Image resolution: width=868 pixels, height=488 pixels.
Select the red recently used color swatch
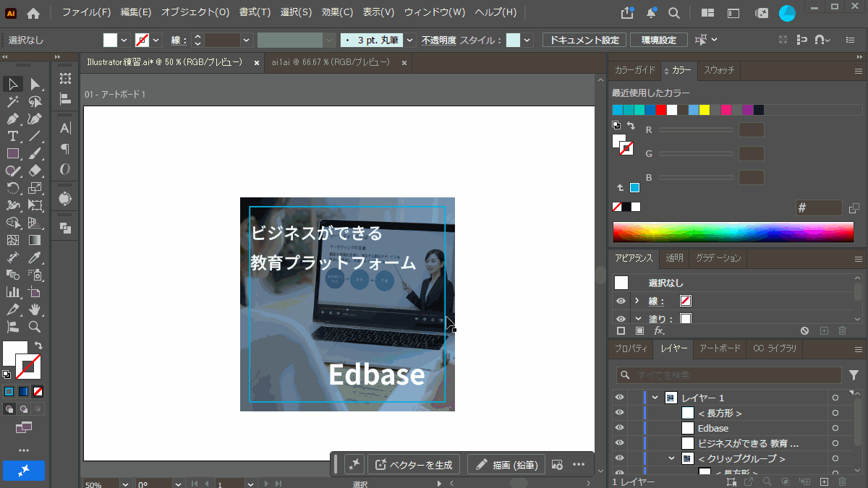tap(661, 110)
